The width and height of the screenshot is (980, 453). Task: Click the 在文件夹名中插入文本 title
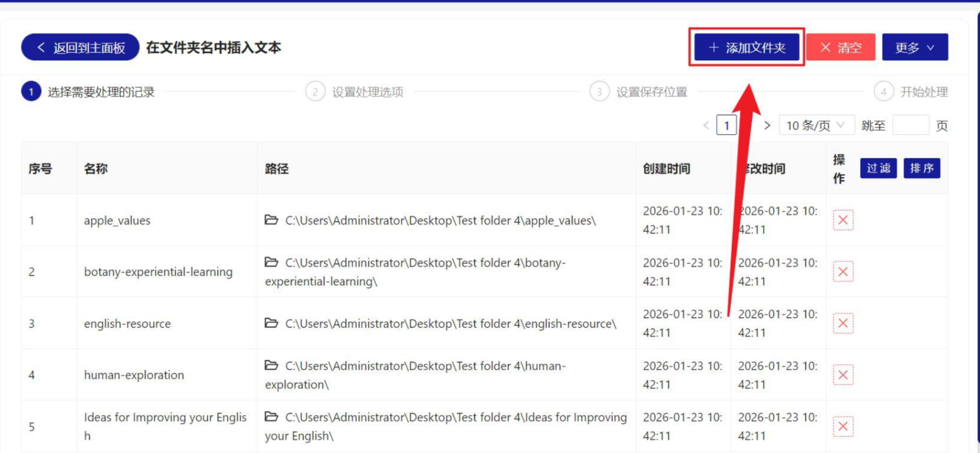(214, 48)
